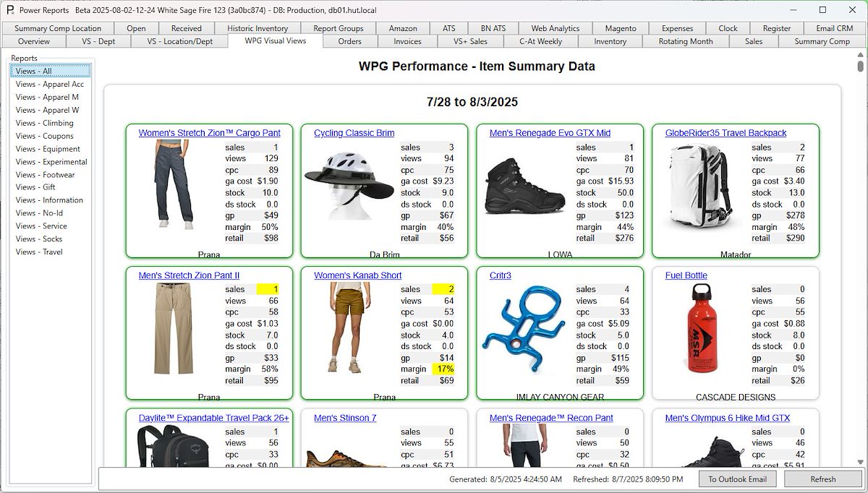Click the white GlobeRider35 backpack image

(699, 185)
